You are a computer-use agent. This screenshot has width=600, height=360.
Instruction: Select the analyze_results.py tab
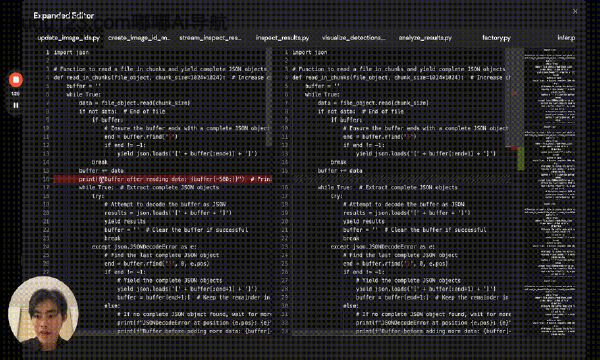click(x=425, y=38)
